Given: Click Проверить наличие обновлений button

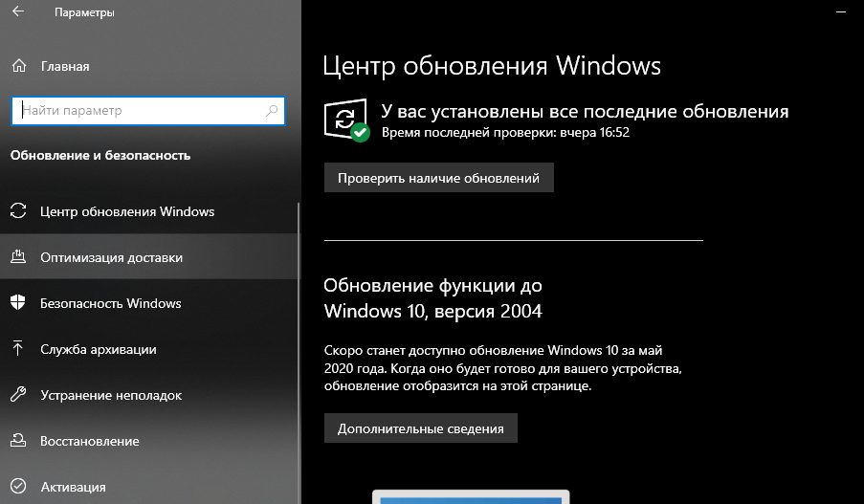Looking at the screenshot, I should tap(438, 177).
